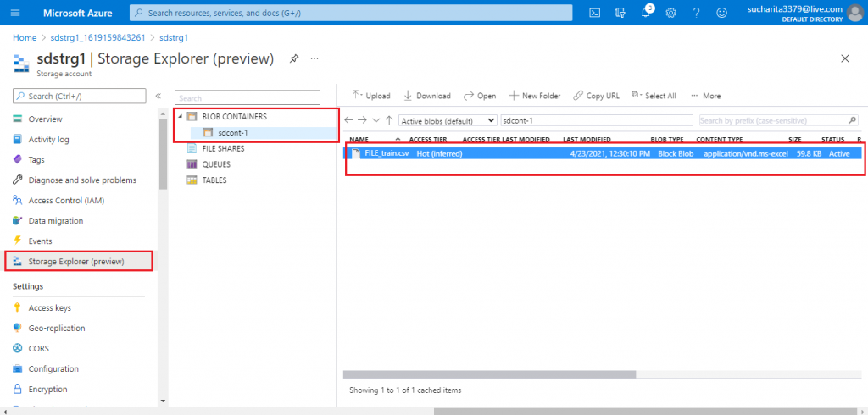Click the help question mark icon
868x415 pixels.
tap(696, 13)
